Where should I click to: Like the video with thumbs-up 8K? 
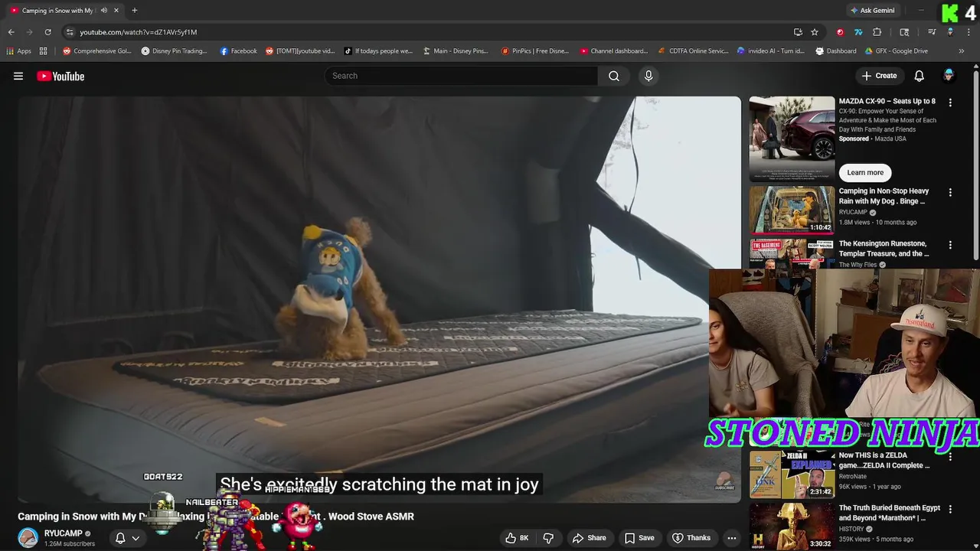pos(517,538)
